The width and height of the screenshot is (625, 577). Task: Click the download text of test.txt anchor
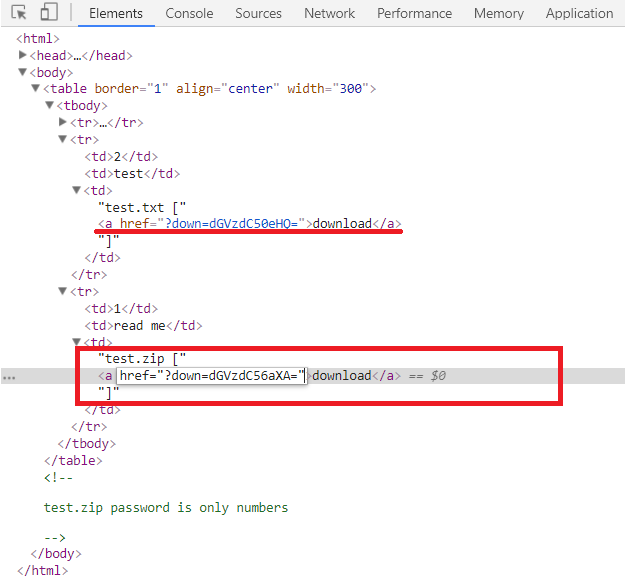click(x=342, y=224)
